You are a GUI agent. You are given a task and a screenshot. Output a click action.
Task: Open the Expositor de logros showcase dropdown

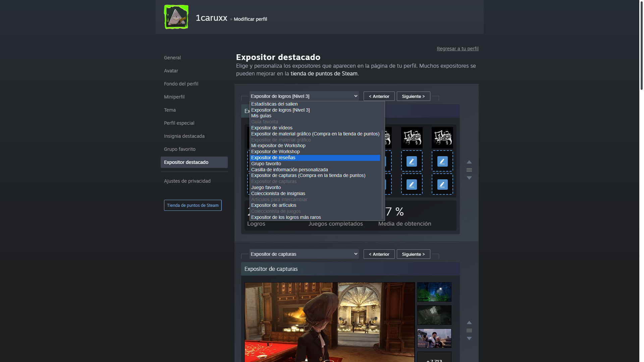pyautogui.click(x=304, y=96)
